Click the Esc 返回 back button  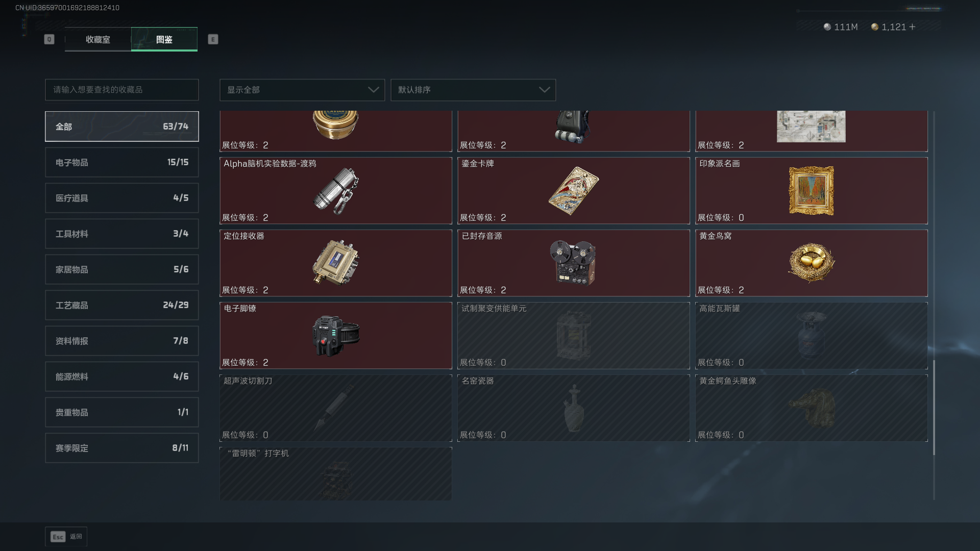pyautogui.click(x=66, y=537)
